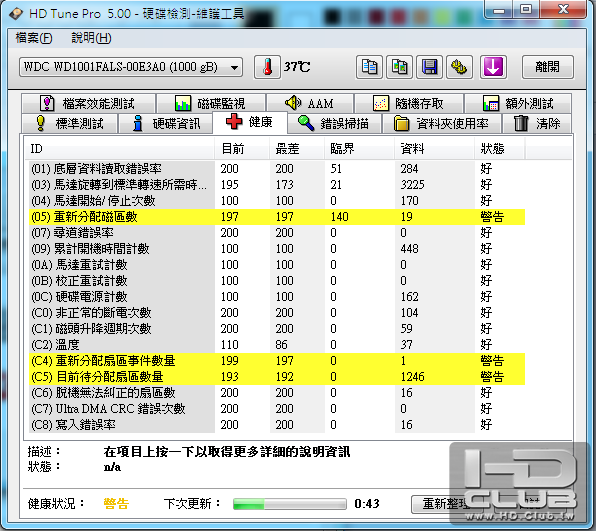Screen dimensions: 596x531
Task: Select the (04) 馬達開始/停止次數 row
Action: (277, 201)
